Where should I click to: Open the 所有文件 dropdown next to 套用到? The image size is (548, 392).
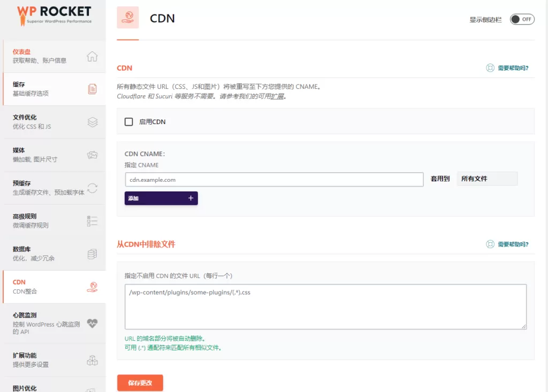pyautogui.click(x=487, y=178)
